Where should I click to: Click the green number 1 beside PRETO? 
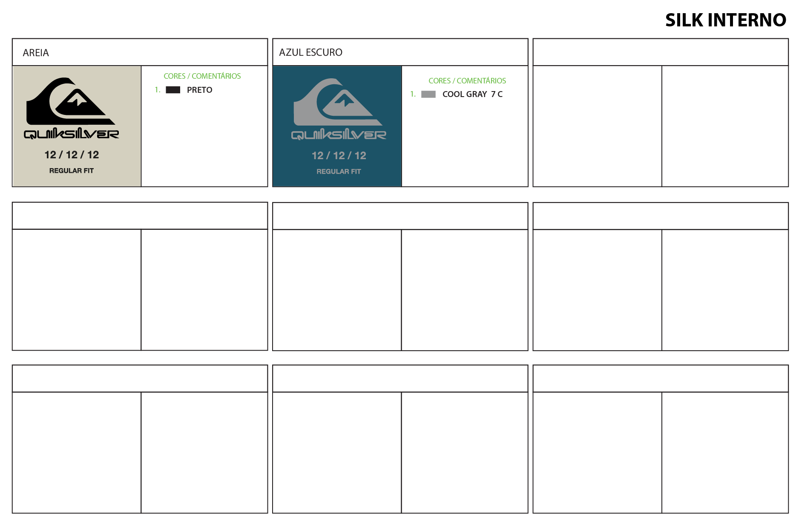157,90
